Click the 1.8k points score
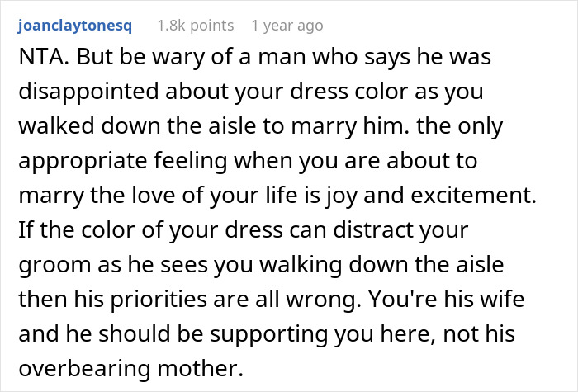Viewport: 578px width, 392px height. click(195, 26)
